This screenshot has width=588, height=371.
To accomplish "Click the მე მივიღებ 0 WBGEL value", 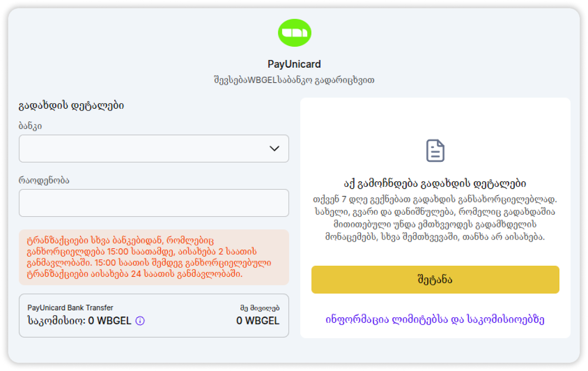I will 258,321.
